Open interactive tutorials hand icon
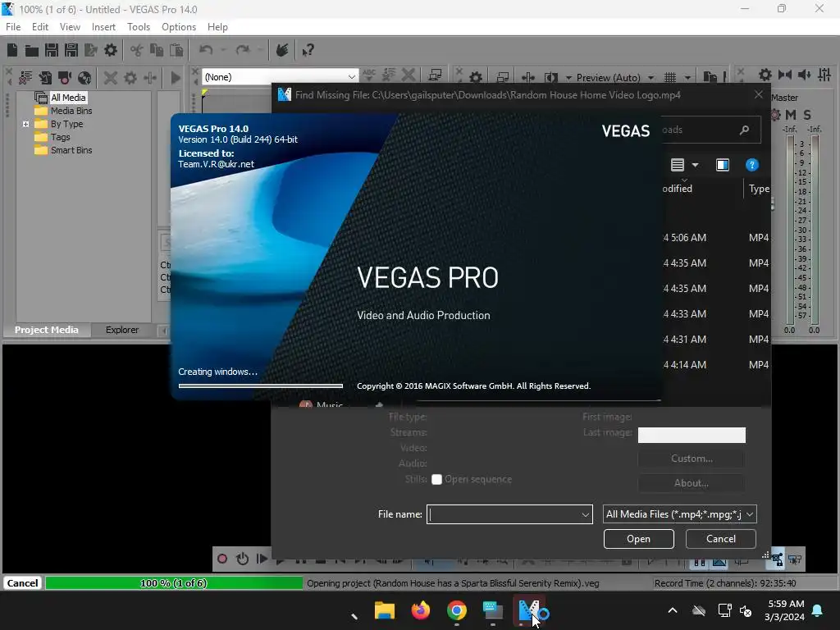840x630 pixels. [x=282, y=50]
